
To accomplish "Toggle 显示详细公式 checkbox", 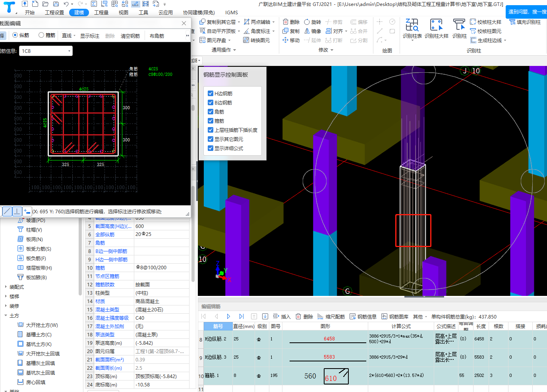I will pos(211,148).
